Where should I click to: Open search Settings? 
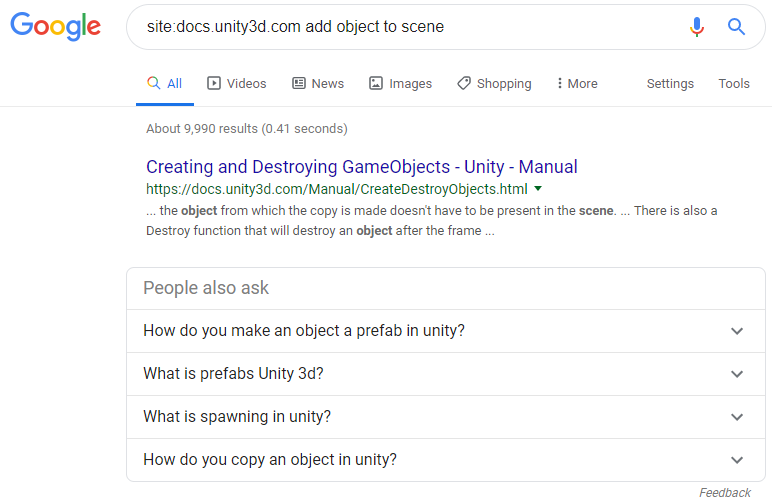point(670,84)
